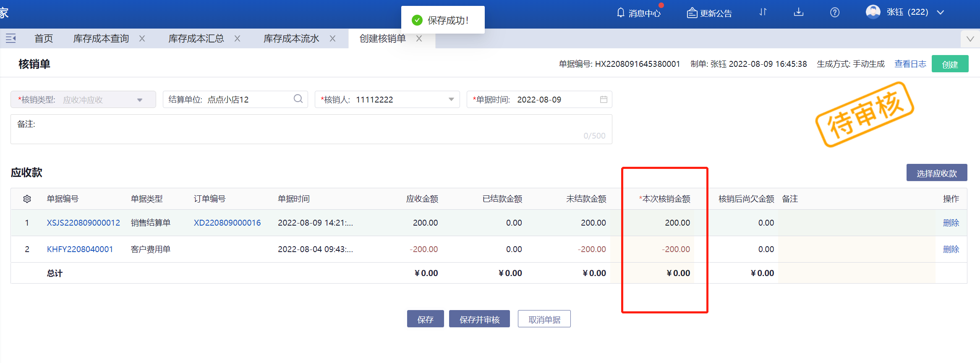980x363 pixels.
Task: Click the 更新公告 announcements icon
Action: [692, 13]
